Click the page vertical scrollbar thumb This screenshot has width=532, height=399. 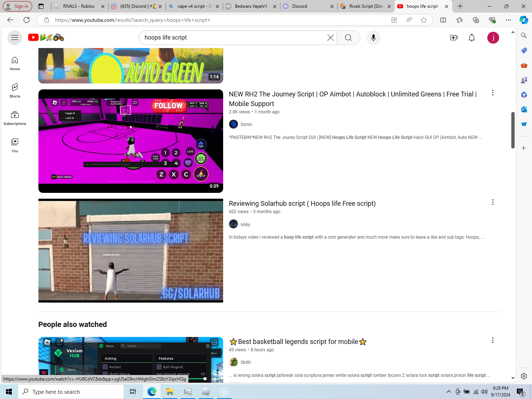tap(513, 130)
